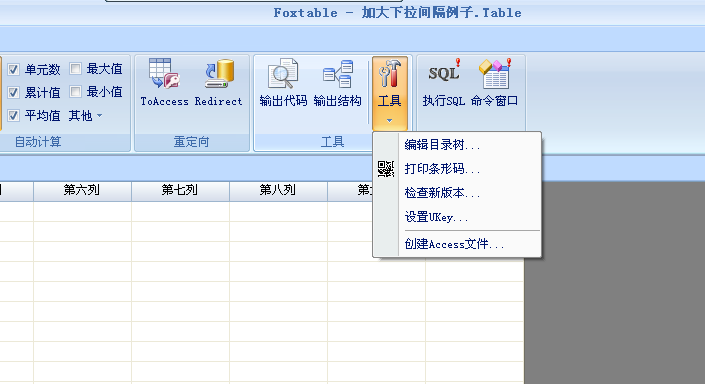The image size is (705, 384).
Task: Toggle the 平均值 checkbox
Action: pos(13,116)
